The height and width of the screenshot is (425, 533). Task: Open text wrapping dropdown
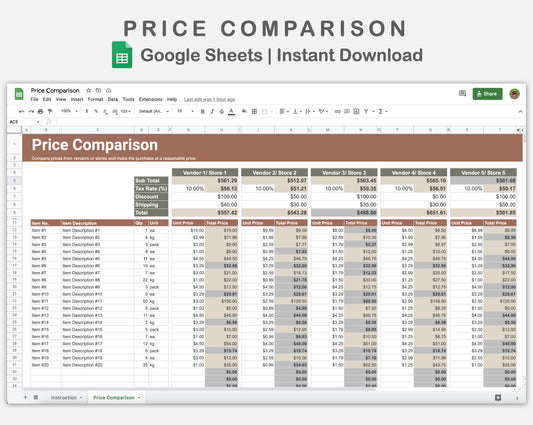coord(310,111)
